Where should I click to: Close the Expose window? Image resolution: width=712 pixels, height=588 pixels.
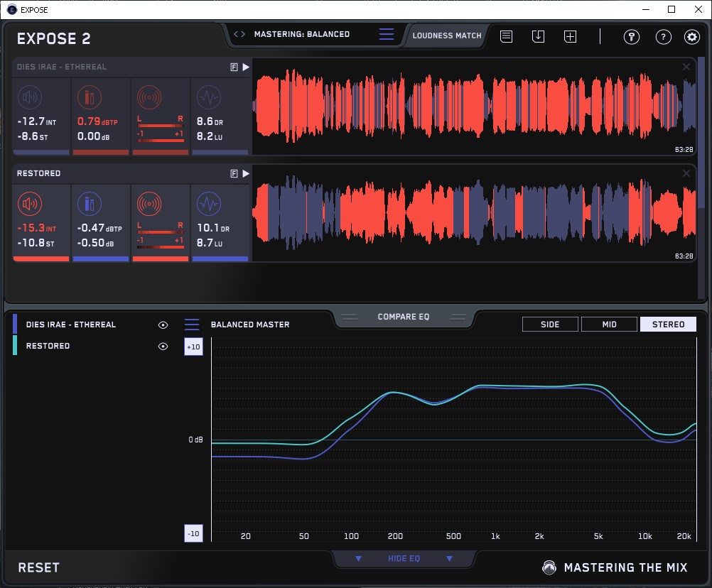coord(698,9)
